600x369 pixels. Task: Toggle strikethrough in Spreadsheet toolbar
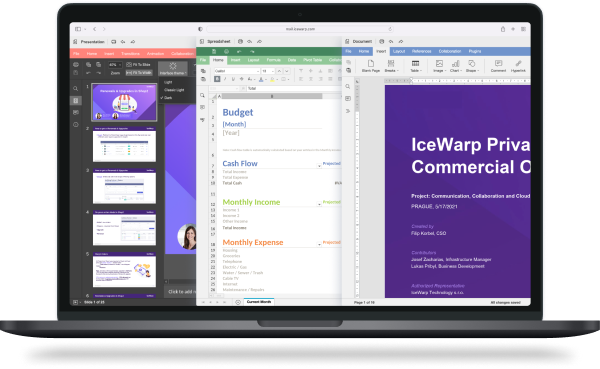pyautogui.click(x=241, y=79)
